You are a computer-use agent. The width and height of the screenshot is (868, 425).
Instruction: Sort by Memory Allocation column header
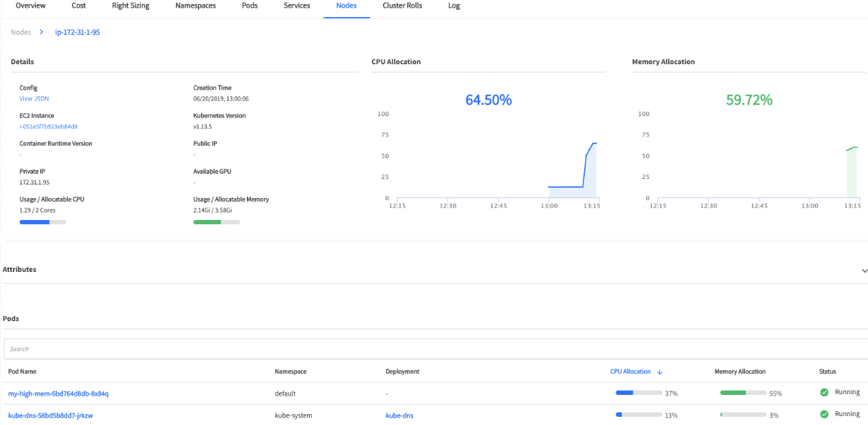[739, 372]
